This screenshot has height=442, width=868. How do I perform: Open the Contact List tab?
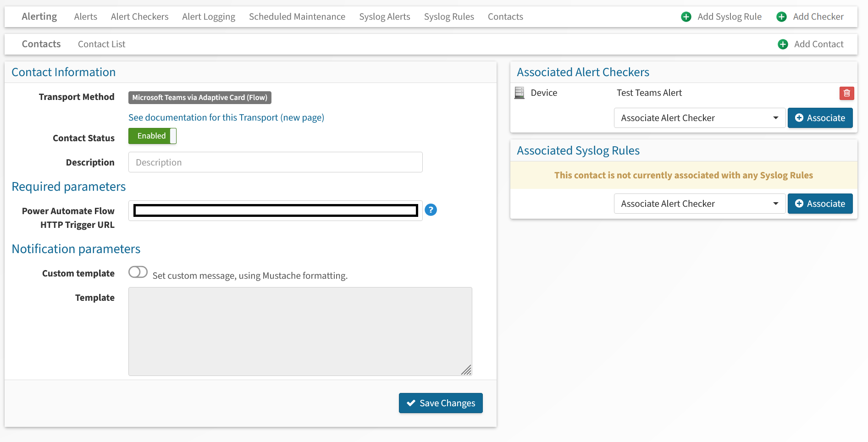click(101, 44)
